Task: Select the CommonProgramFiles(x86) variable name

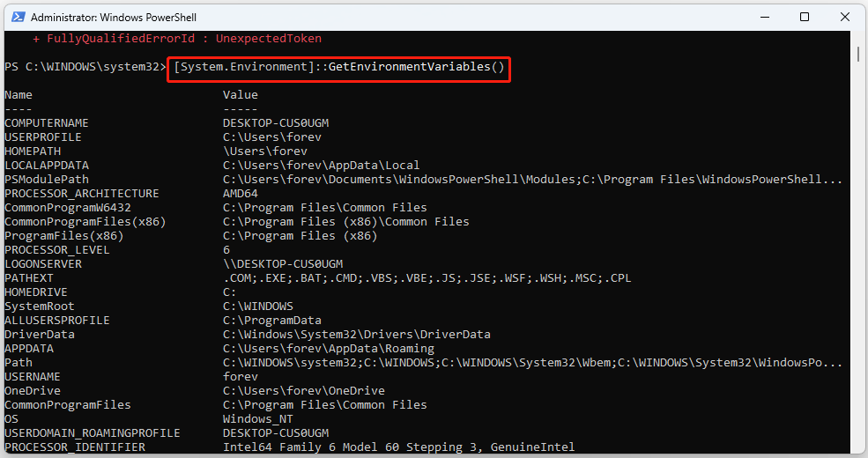Action: (x=85, y=222)
